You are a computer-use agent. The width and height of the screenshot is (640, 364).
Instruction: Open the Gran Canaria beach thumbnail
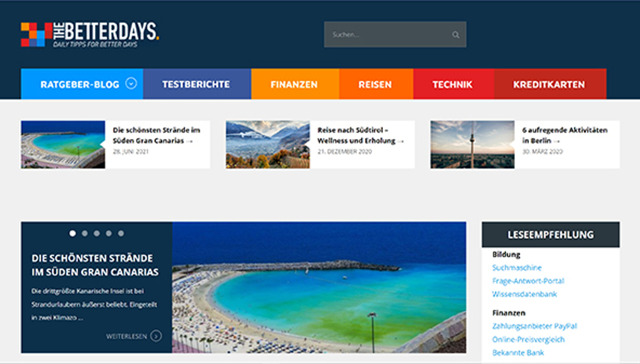(63, 145)
